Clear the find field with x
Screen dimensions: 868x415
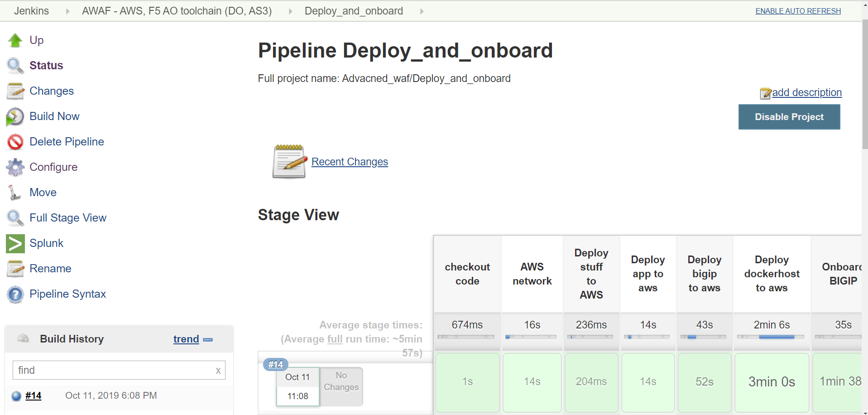(218, 371)
